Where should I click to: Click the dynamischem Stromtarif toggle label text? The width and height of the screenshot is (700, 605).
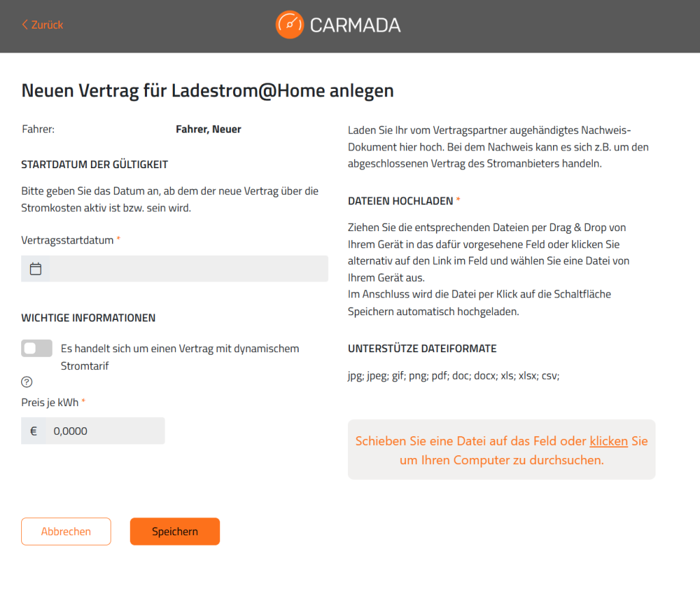coord(180,358)
